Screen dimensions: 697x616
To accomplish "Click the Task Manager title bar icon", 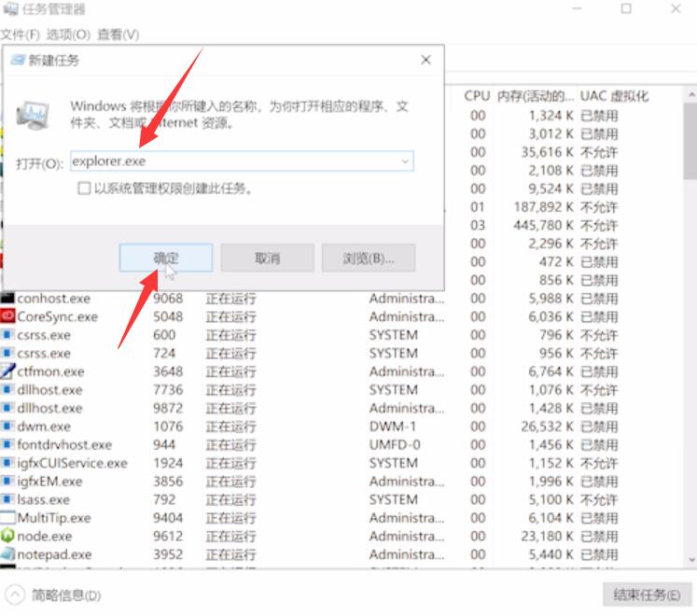I will click(9, 9).
